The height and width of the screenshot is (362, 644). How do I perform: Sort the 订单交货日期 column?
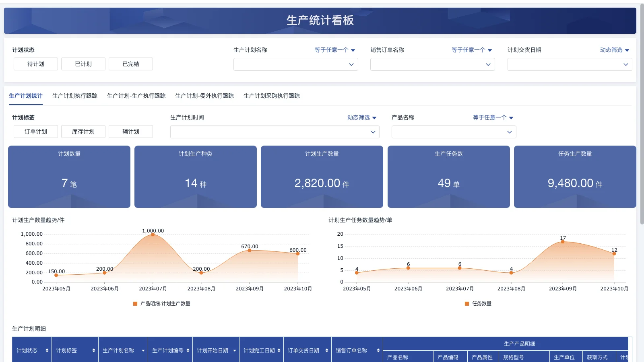pos(326,350)
